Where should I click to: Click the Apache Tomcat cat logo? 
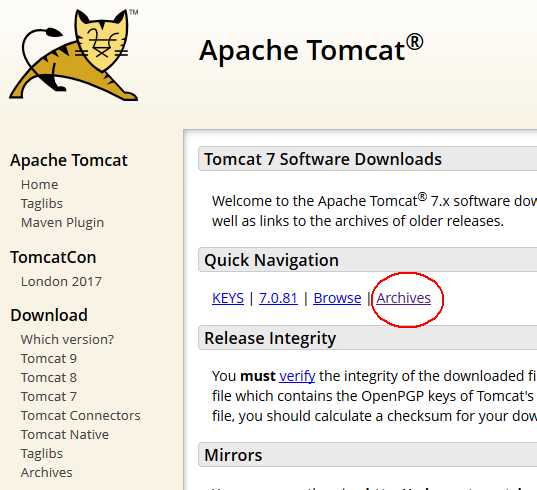click(74, 55)
